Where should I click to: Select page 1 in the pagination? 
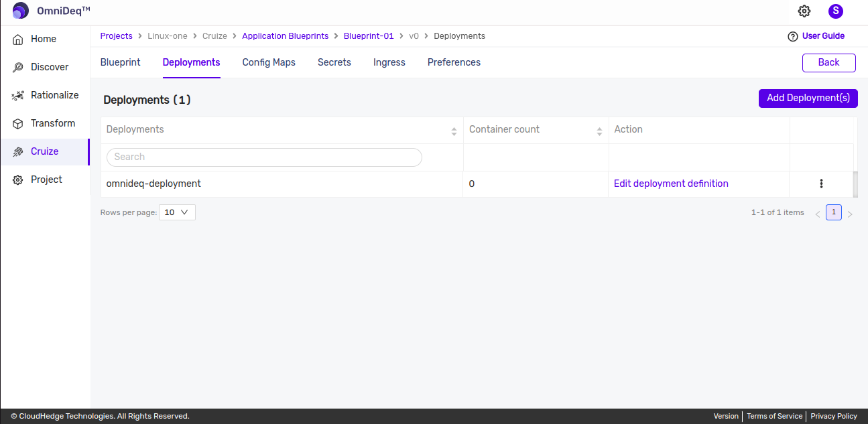(833, 212)
